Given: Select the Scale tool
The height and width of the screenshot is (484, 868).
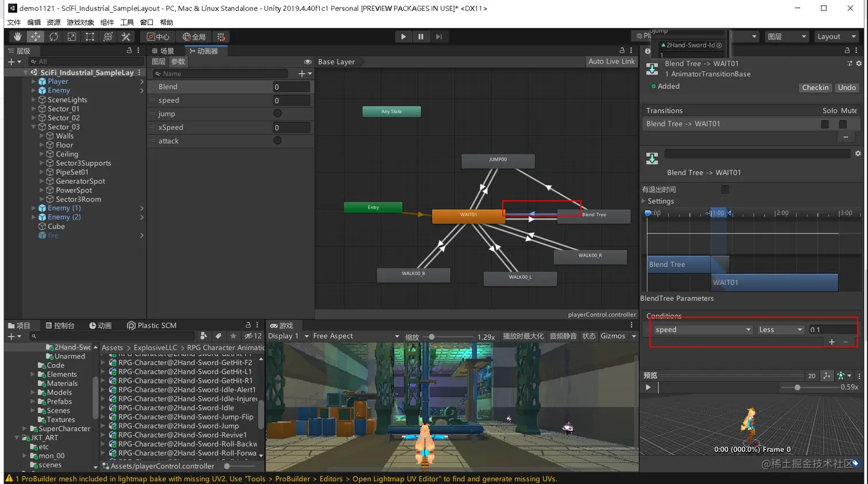Looking at the screenshot, I should 72,37.
